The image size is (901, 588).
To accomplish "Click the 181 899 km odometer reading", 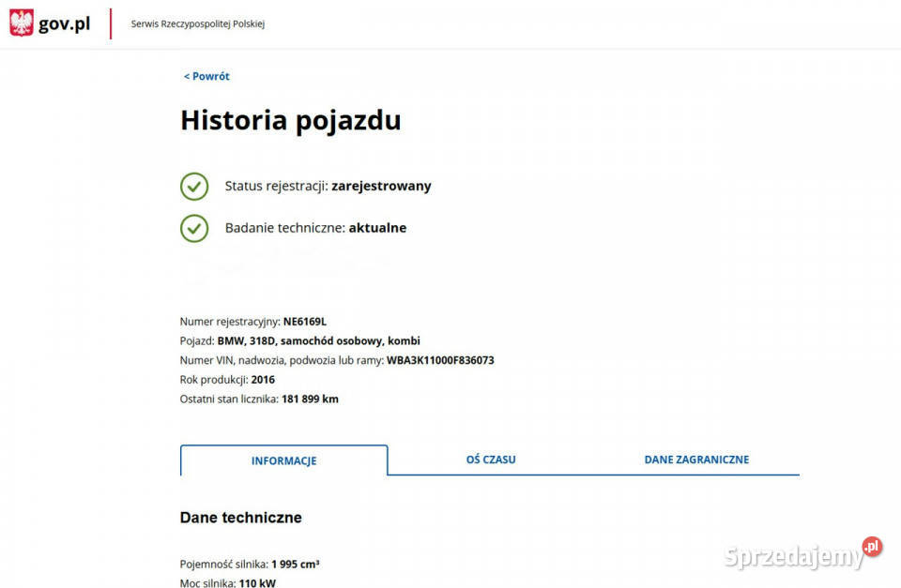I will (x=310, y=400).
